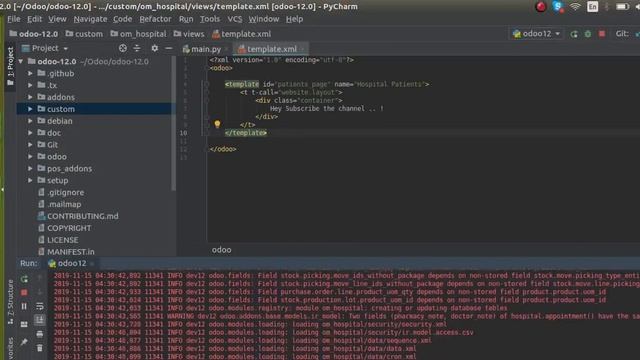640x360 pixels.
Task: Click the odoo breadcrumb below the editor
Action: (x=222, y=250)
